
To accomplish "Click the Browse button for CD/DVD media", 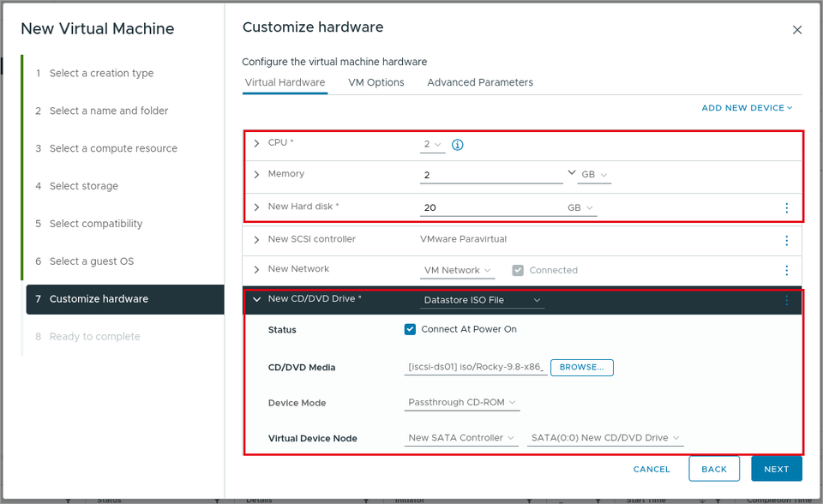I will coord(581,368).
